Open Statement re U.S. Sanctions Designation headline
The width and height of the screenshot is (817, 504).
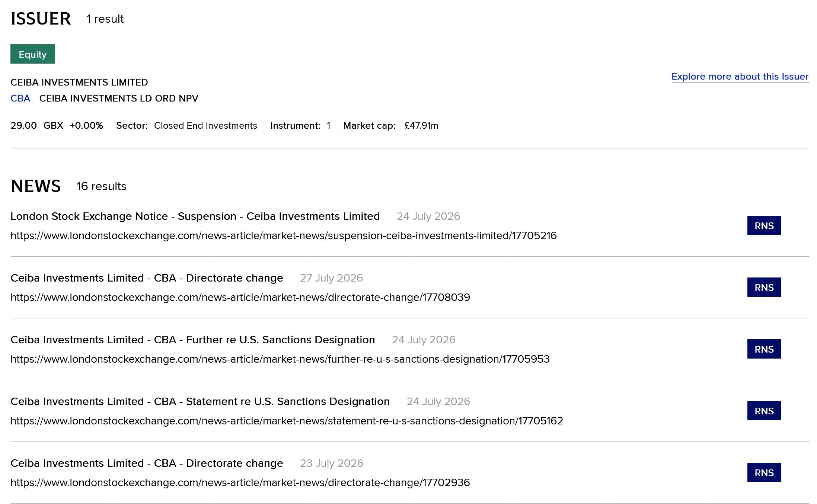click(200, 401)
